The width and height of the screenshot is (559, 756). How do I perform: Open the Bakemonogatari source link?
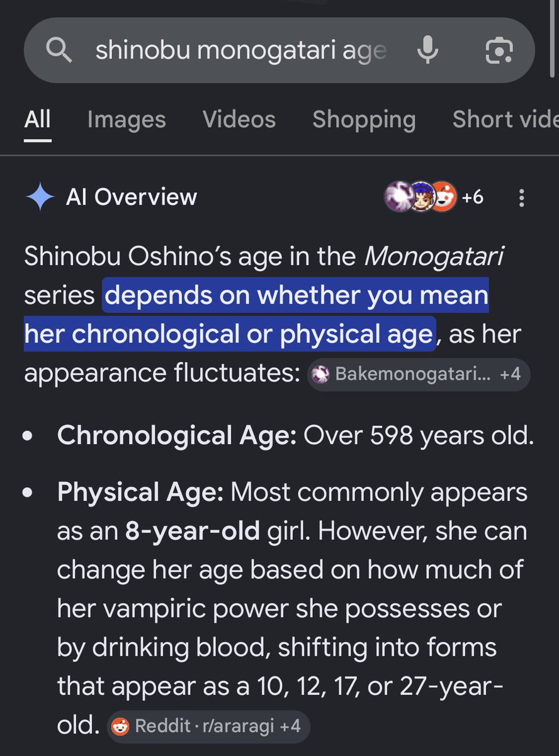click(x=407, y=374)
